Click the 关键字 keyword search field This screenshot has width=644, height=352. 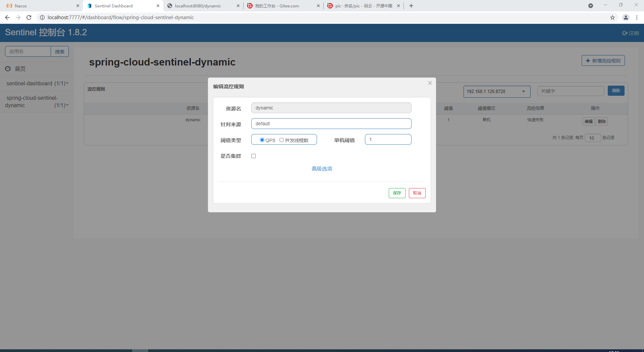tap(571, 91)
